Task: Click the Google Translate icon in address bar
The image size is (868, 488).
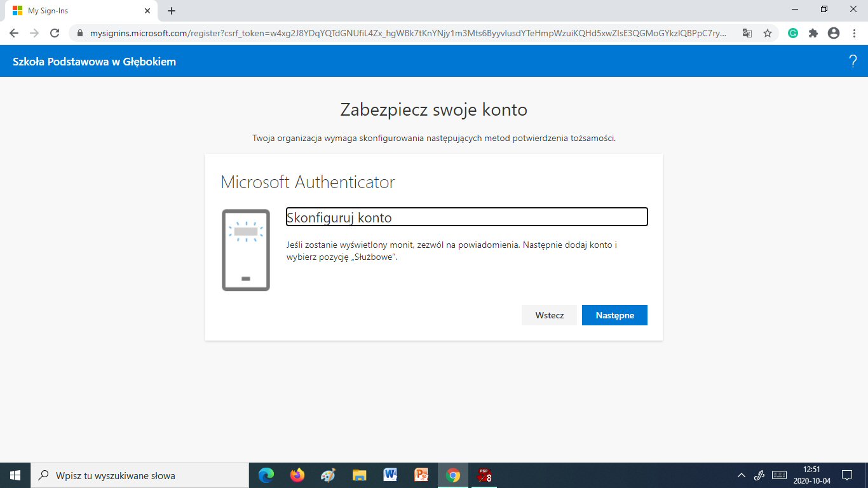Action: click(x=747, y=33)
